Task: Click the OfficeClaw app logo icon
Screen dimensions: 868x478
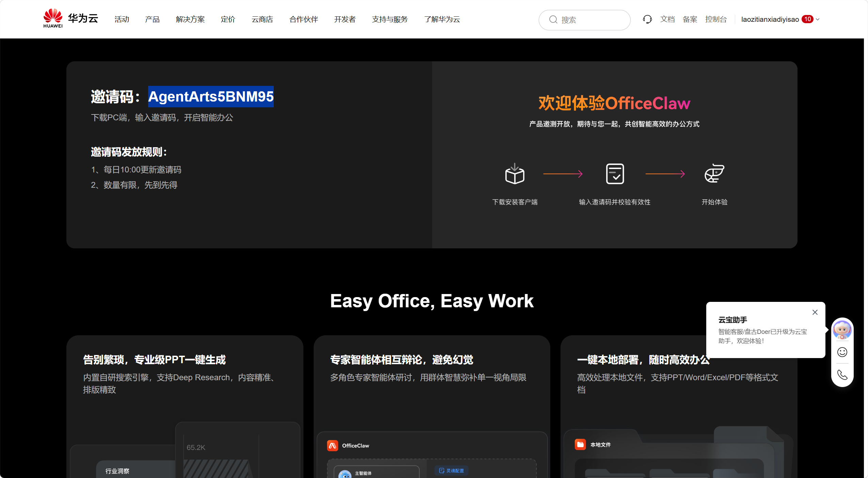Action: click(332, 445)
